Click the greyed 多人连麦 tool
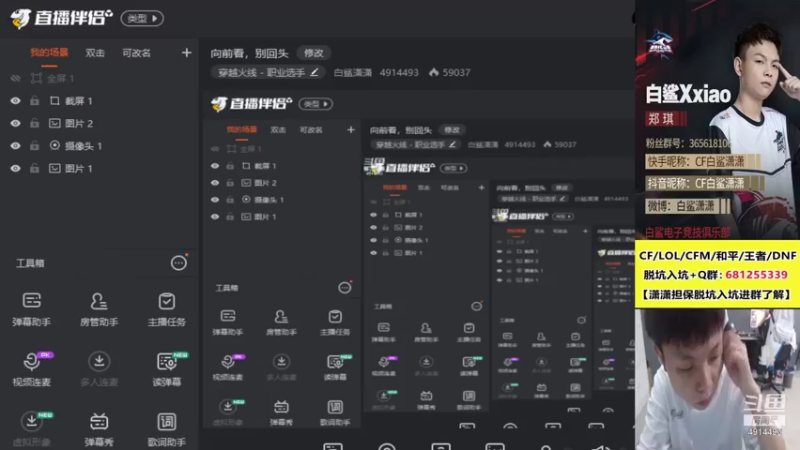This screenshot has width=800, height=450. pyautogui.click(x=99, y=369)
